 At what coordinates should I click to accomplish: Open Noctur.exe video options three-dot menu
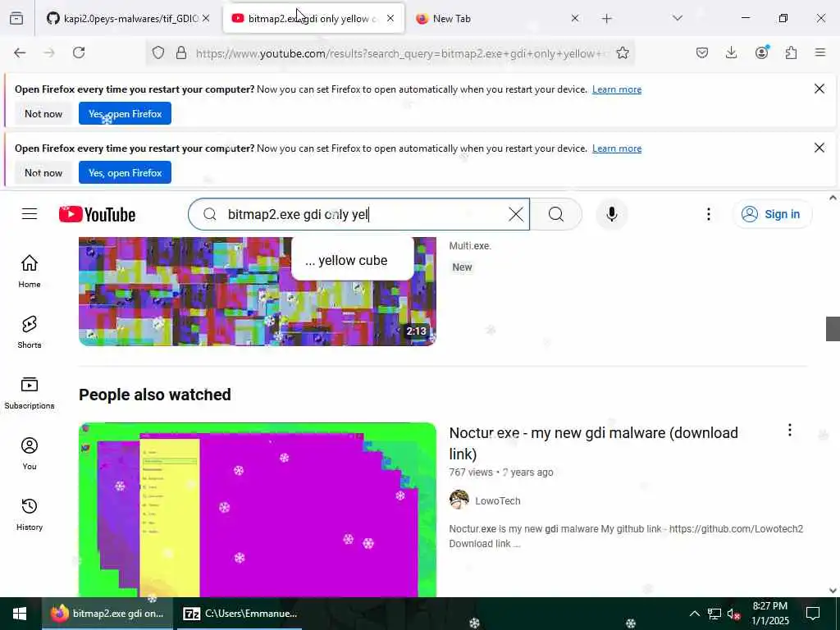click(x=789, y=430)
